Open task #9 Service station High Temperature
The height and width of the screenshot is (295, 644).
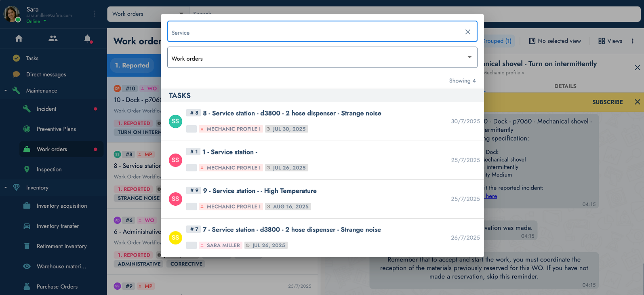click(x=322, y=199)
